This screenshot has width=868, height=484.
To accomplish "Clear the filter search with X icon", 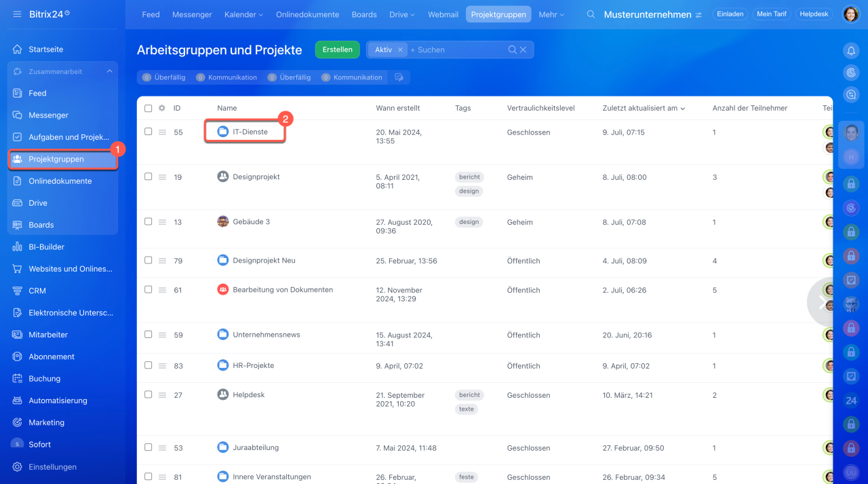I will point(524,50).
